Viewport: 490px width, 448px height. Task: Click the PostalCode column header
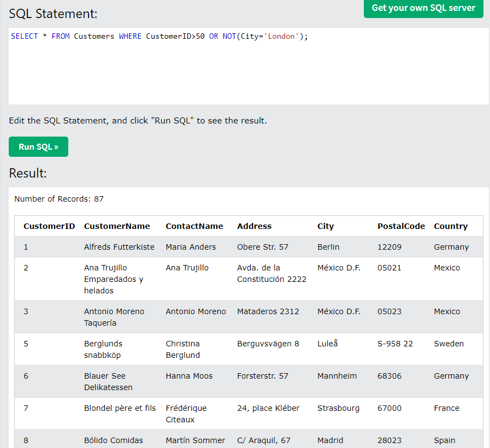click(x=402, y=226)
